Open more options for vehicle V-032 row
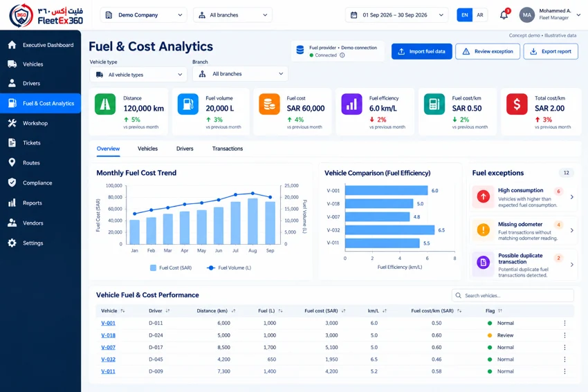 click(564, 360)
